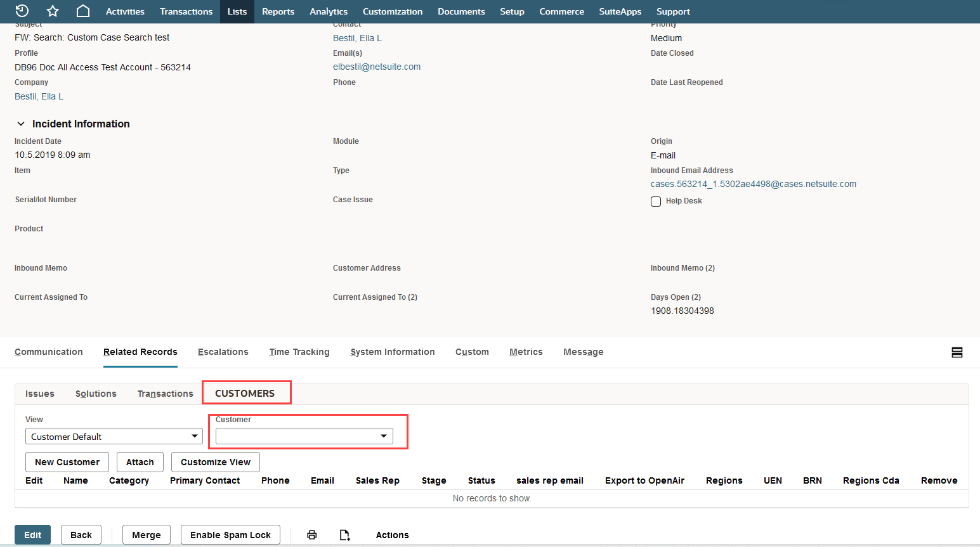Click the Stage column header
The height and width of the screenshot is (547, 980).
point(434,480)
